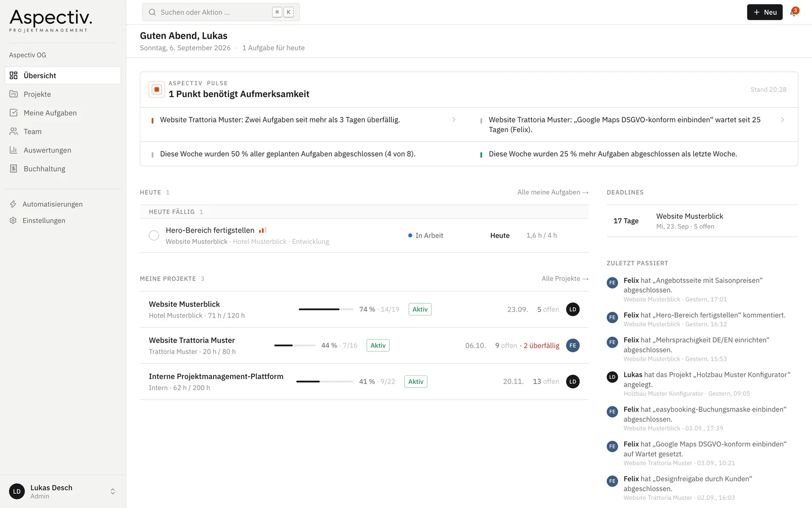Mark Hero-Bereich fertigstellen task as done
Viewport: 812px width, 508px height.
pos(154,235)
